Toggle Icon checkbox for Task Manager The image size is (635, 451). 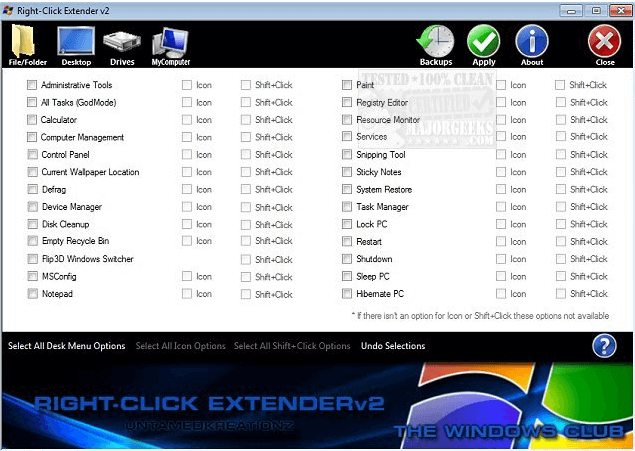(501, 207)
